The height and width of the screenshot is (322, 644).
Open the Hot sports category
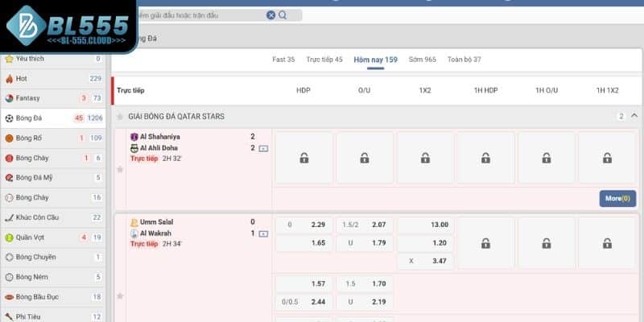(22, 78)
